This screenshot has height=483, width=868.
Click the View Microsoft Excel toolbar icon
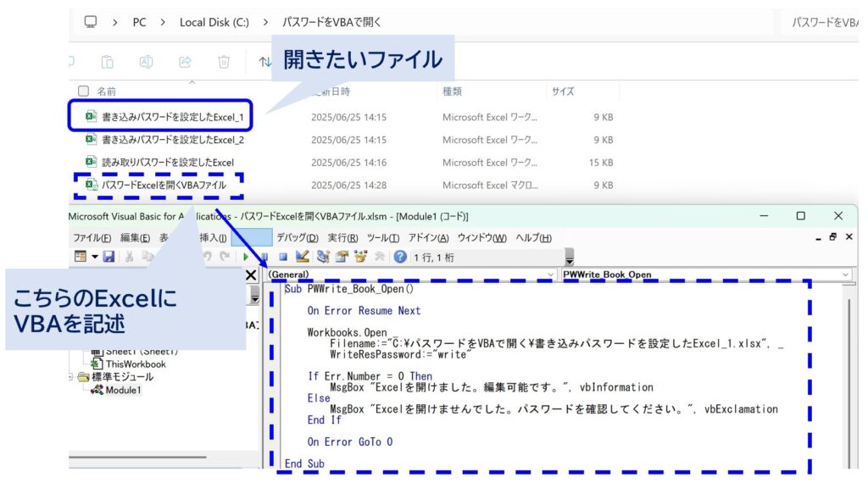[x=81, y=257]
